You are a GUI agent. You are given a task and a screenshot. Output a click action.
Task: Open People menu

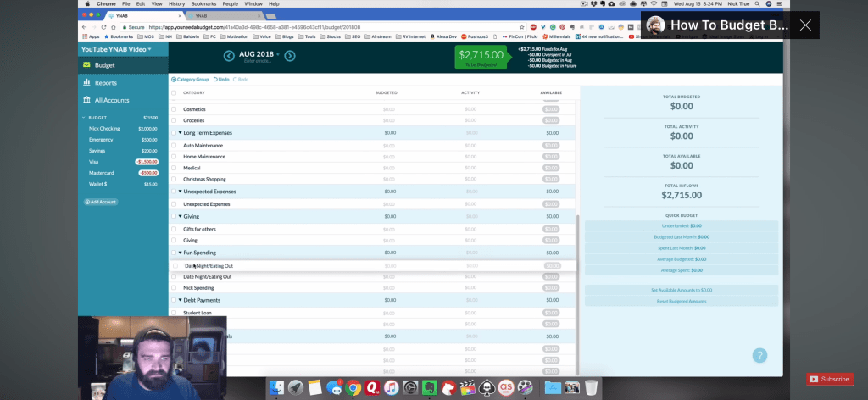coord(231,4)
